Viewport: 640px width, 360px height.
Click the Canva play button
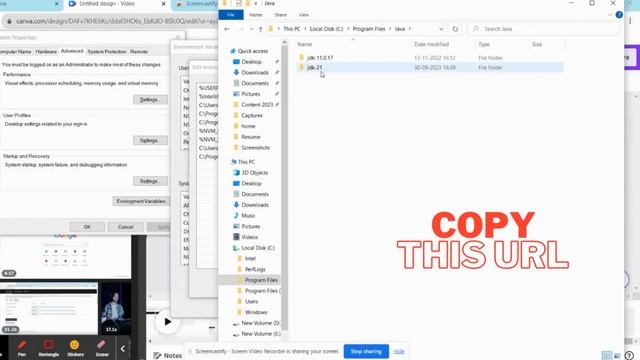coord(167,322)
